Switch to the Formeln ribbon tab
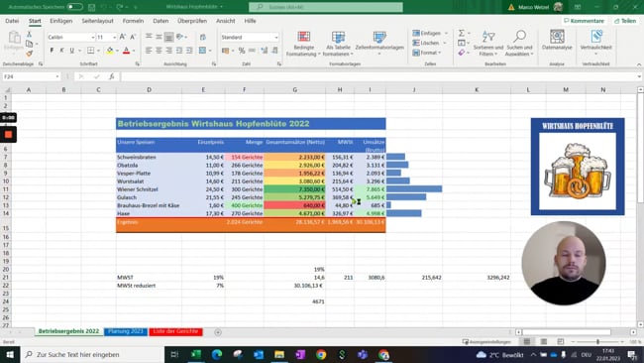This screenshot has height=363, width=644. coord(133,21)
